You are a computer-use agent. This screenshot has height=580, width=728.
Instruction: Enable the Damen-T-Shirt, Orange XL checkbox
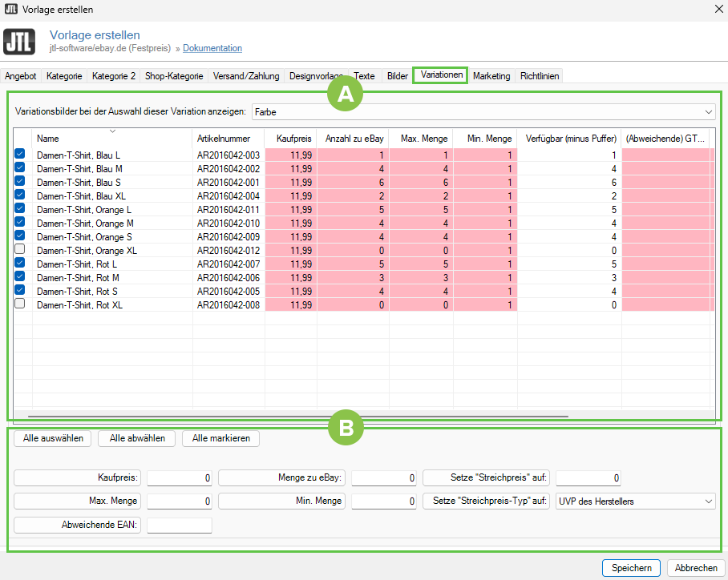point(20,250)
